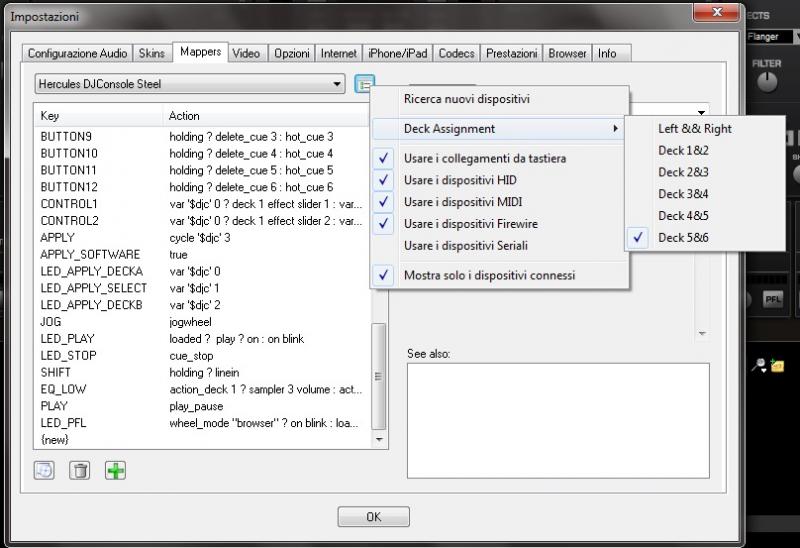Switch to Configurazione Audio tab
Image resolution: width=800 pixels, height=548 pixels.
click(x=77, y=54)
